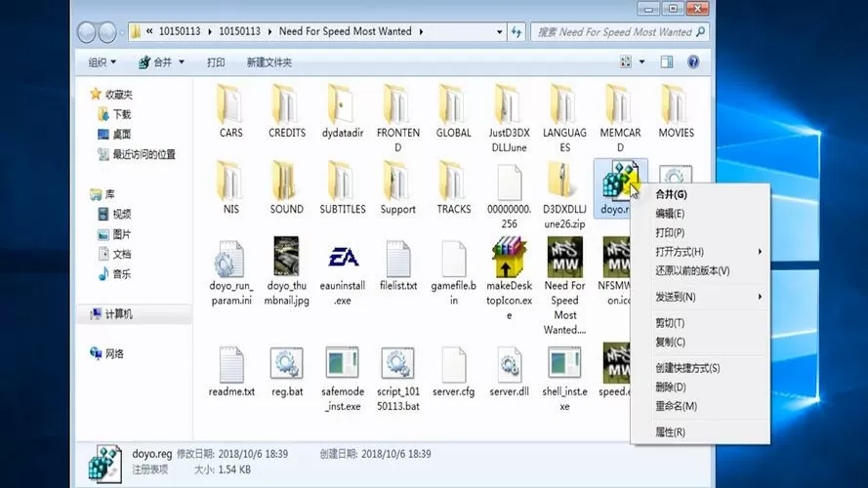
Task: Click the refresh arrows beside address bar
Action: 517,32
